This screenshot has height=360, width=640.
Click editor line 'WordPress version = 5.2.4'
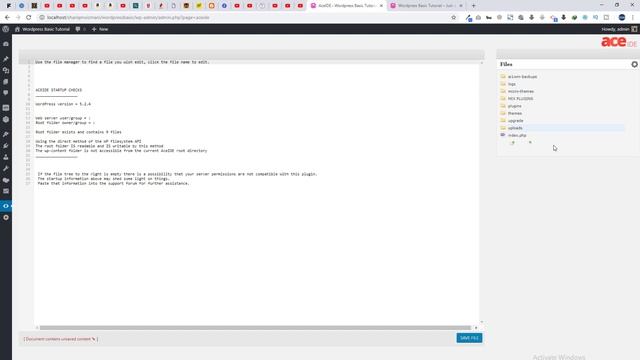[63, 104]
